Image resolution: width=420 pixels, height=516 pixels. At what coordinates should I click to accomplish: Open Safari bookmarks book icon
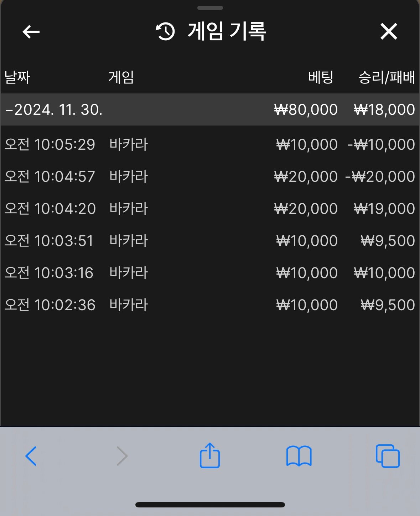point(299,456)
